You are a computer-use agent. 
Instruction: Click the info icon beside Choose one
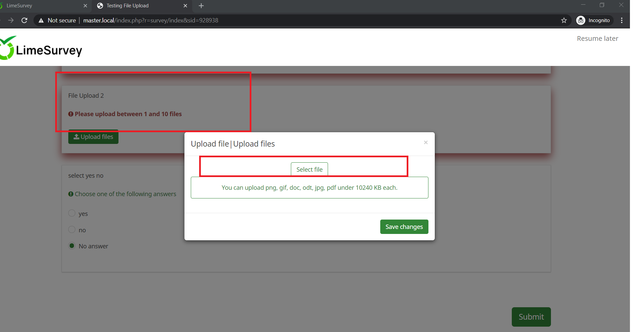point(71,194)
